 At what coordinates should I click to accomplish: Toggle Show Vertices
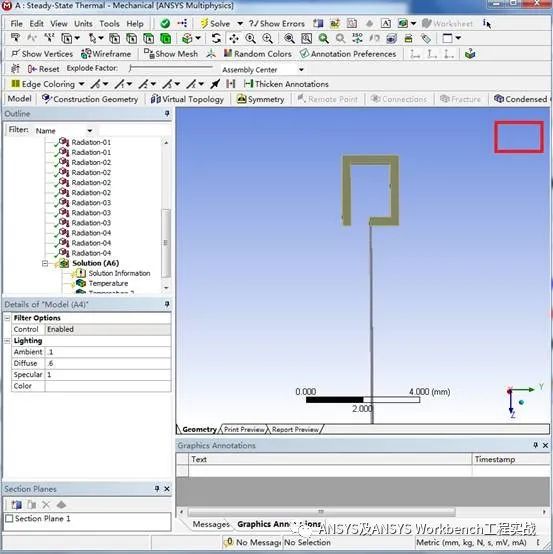click(x=42, y=54)
